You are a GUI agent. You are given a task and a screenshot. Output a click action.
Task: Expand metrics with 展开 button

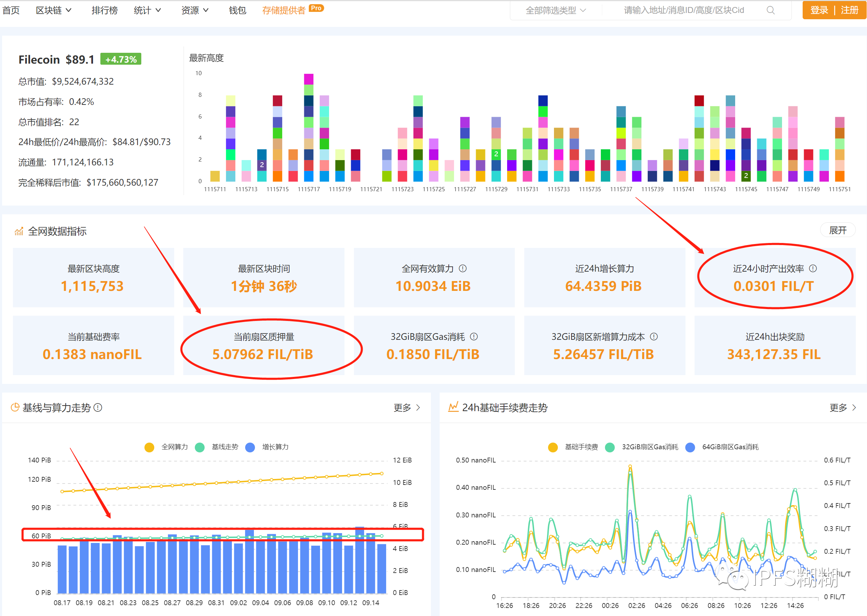pos(838,230)
